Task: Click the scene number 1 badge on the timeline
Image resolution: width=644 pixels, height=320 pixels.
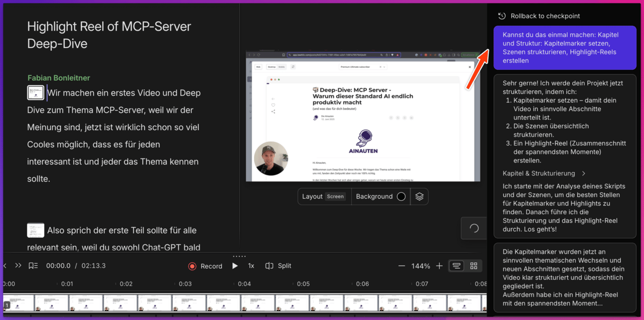Action: [7, 305]
